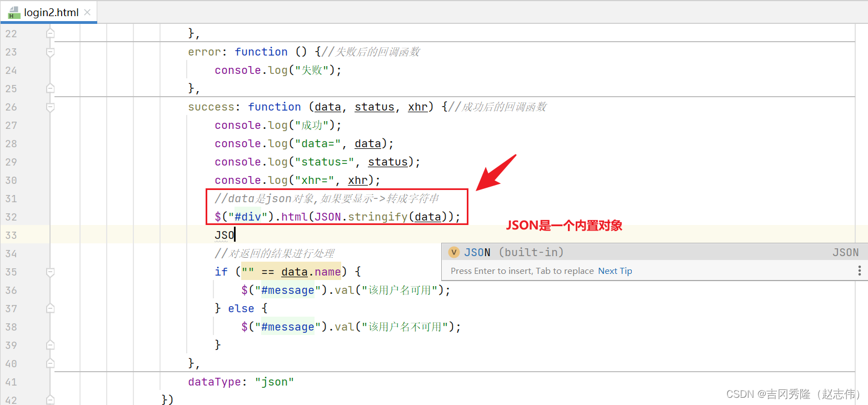The width and height of the screenshot is (868, 405).
Task: Click the "json" string value on line 41
Action: (275, 382)
